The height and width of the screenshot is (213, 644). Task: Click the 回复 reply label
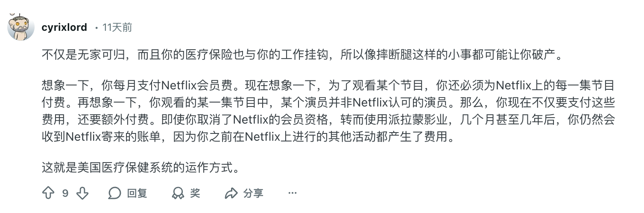(137, 193)
